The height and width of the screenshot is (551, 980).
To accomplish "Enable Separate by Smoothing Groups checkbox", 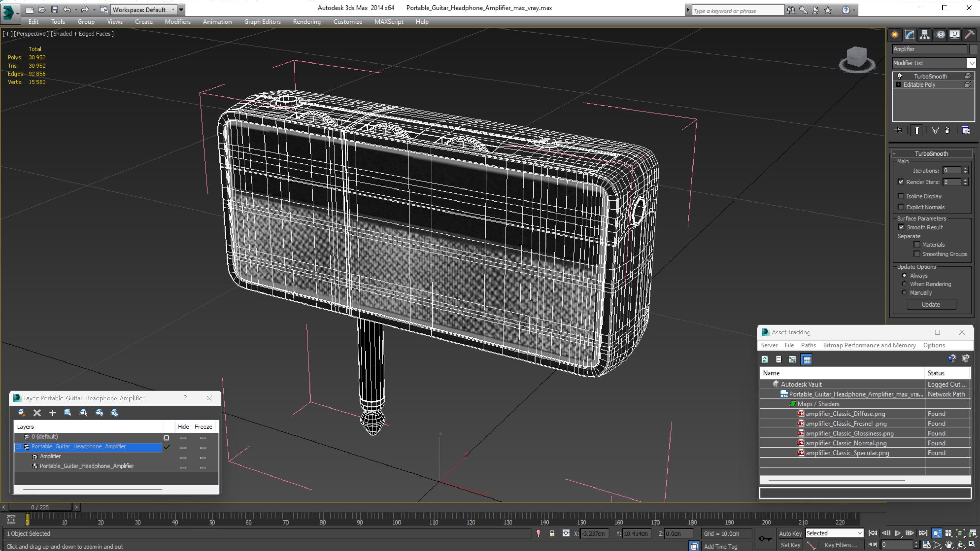I will coord(916,254).
